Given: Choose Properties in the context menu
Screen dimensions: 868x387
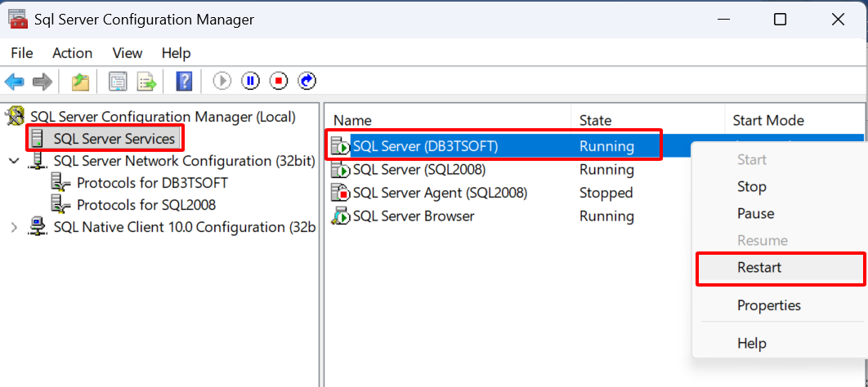Looking at the screenshot, I should click(768, 305).
